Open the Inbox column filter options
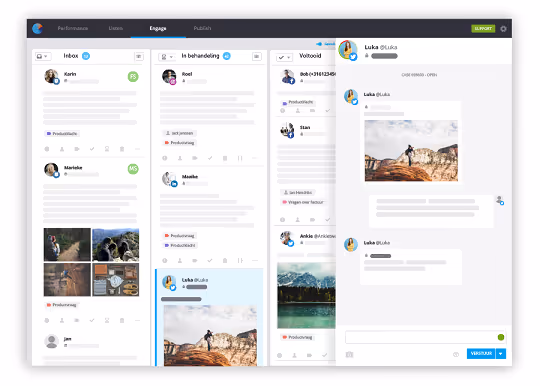 click(x=139, y=56)
